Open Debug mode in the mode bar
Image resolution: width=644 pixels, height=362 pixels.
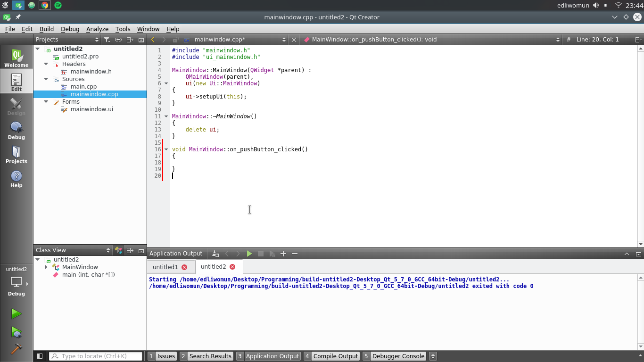[17, 130]
